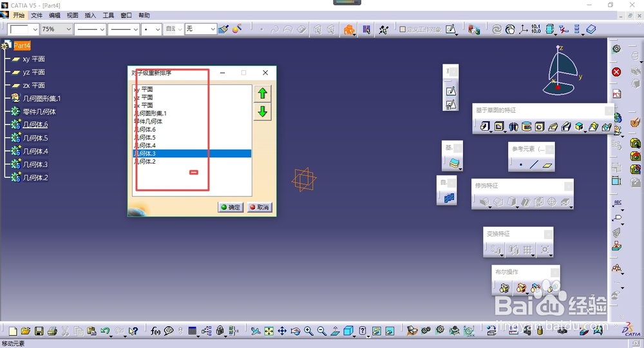Open the Formula f(x) tool
The width and height of the screenshot is (644, 348).
[x=155, y=331]
